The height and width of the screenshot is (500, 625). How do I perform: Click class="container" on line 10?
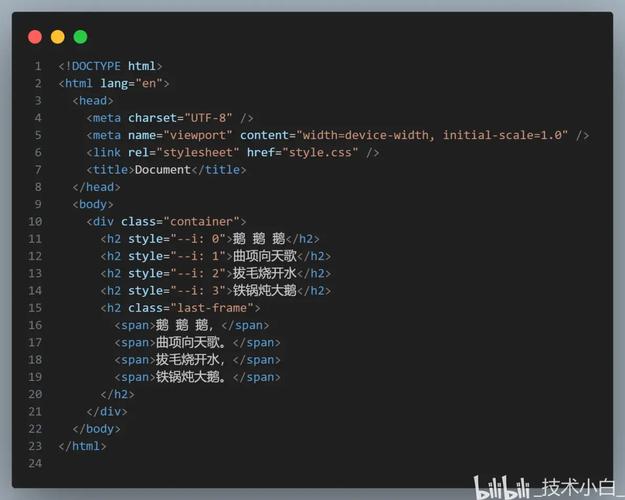[x=180, y=222]
